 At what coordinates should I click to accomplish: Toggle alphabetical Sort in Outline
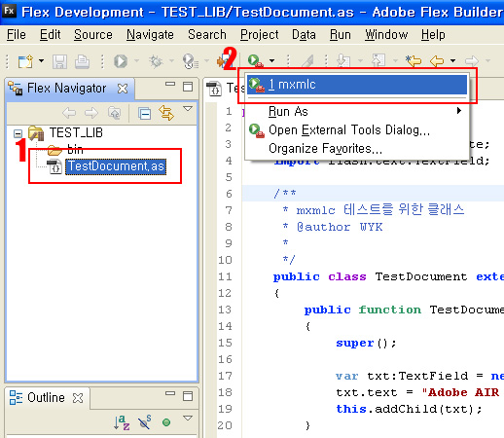[x=122, y=422]
